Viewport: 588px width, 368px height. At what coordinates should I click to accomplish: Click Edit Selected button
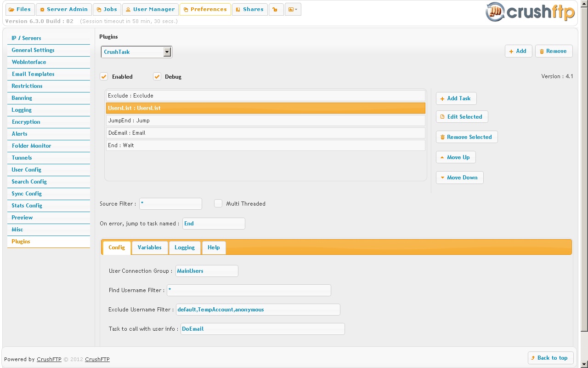tap(462, 117)
